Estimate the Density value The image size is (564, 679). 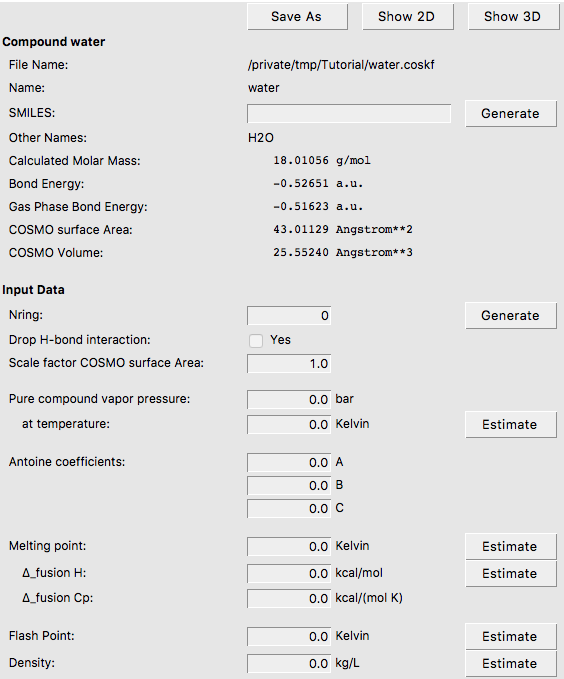(x=511, y=663)
